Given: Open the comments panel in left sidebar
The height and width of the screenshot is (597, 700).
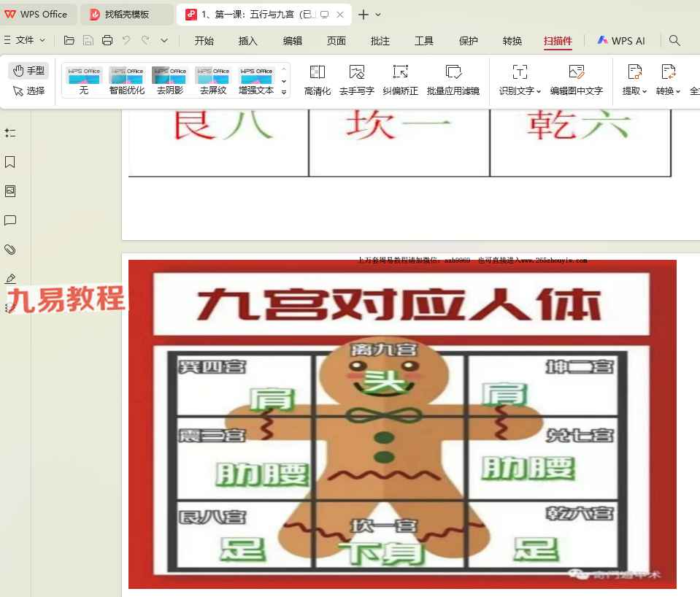Looking at the screenshot, I should (10, 220).
